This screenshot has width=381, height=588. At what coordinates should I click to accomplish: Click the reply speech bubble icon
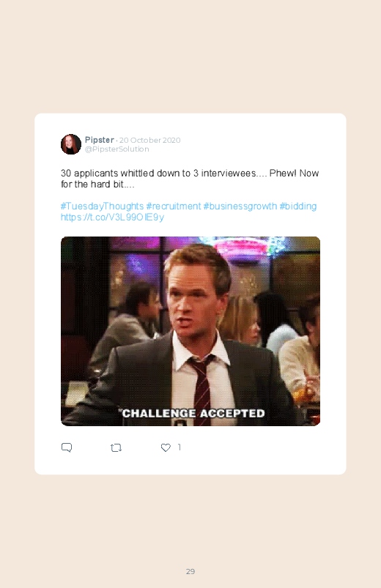click(x=67, y=447)
